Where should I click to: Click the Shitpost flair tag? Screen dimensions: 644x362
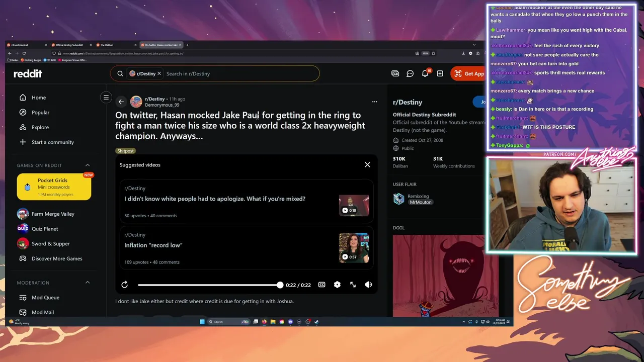pyautogui.click(x=125, y=151)
